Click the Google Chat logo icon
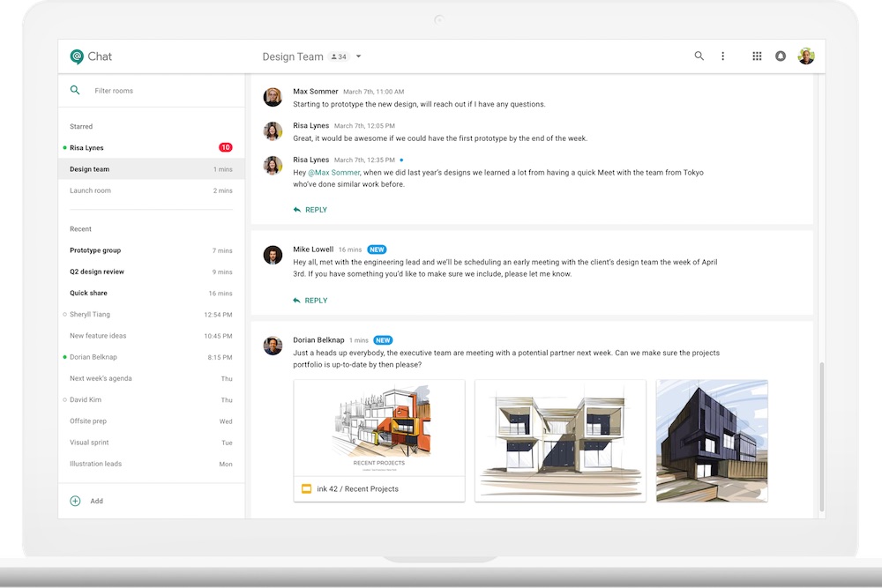Viewport: 882px width, 588px height. pos(77,56)
